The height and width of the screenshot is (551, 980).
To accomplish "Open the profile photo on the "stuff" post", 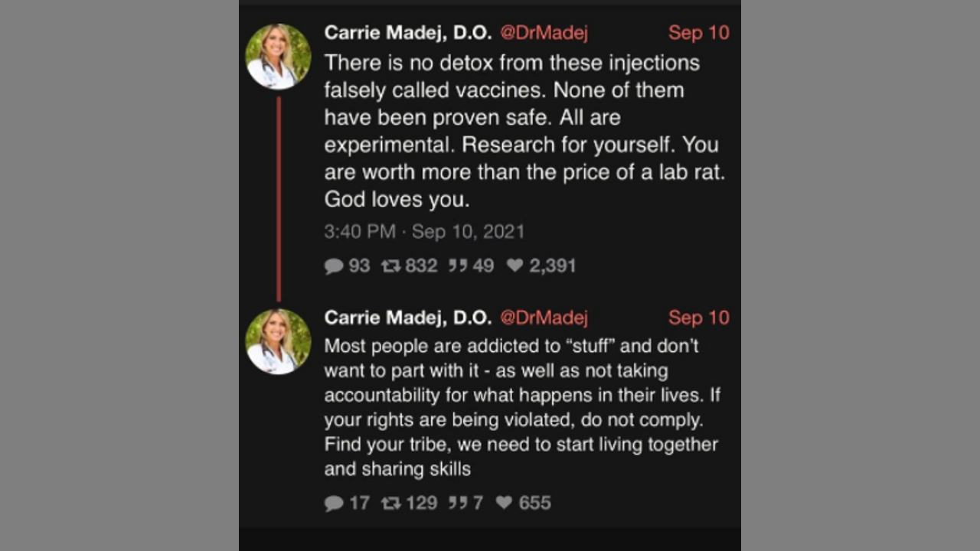I will (x=278, y=341).
